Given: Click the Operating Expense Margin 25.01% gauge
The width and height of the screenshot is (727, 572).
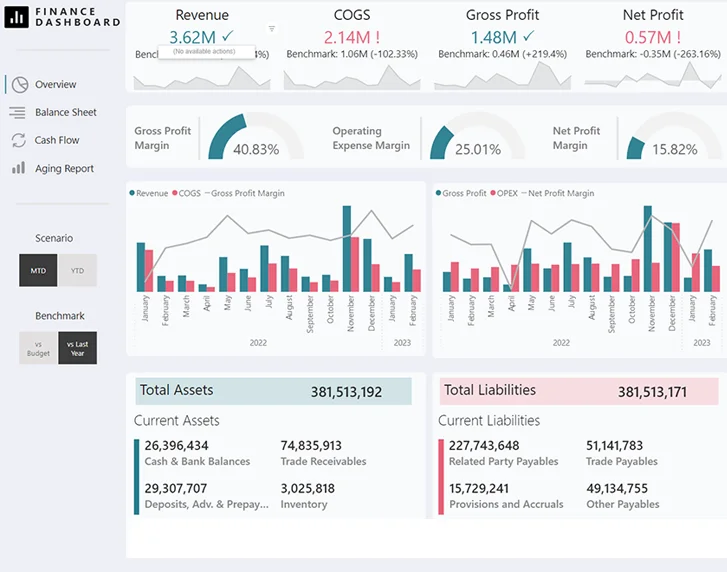Looking at the screenshot, I should 478,137.
